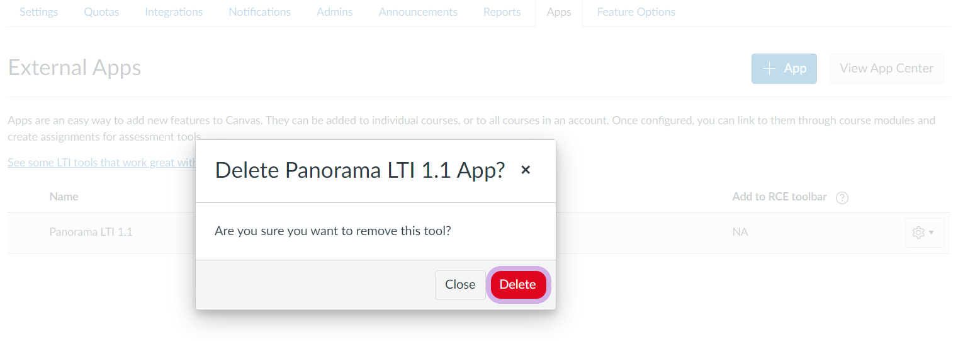This screenshot has width=980, height=341.
Task: Click Close to cancel the deletion
Action: click(x=460, y=284)
